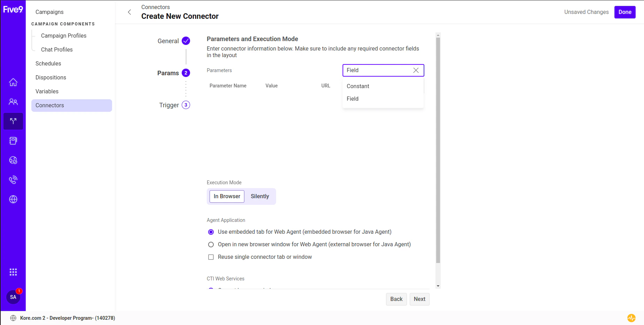Image resolution: width=644 pixels, height=325 pixels.
Task: Select Field option in the dropdown list
Action: point(352,99)
